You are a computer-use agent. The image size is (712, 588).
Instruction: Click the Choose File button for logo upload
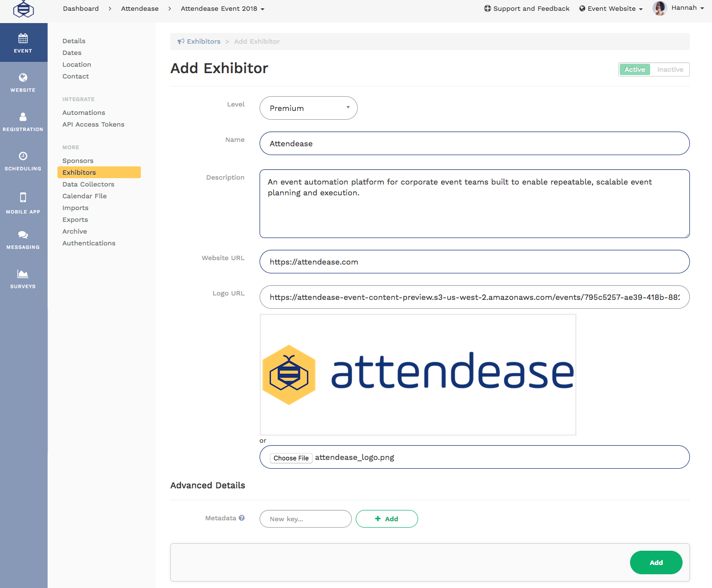point(290,457)
